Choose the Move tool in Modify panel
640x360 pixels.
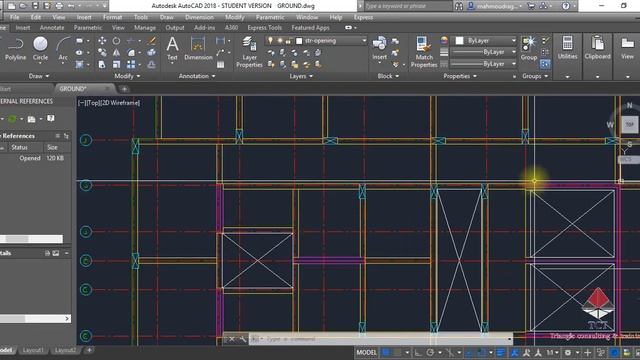[x=102, y=40]
